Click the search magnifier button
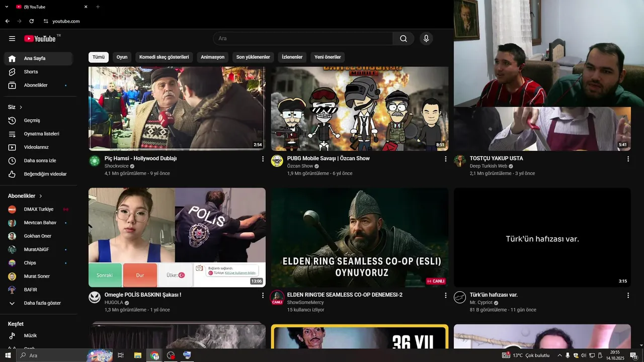The image size is (644, 362). tap(404, 39)
